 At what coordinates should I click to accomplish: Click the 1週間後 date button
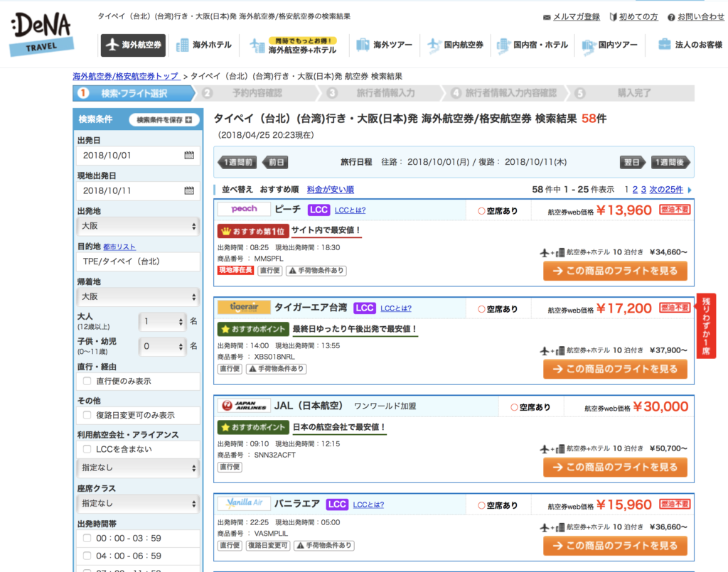pos(670,163)
